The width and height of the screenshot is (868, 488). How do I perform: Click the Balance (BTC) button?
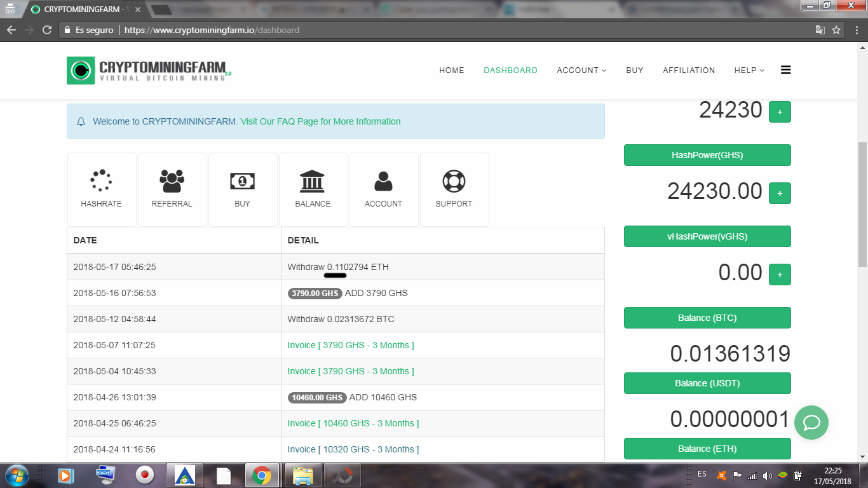(707, 318)
